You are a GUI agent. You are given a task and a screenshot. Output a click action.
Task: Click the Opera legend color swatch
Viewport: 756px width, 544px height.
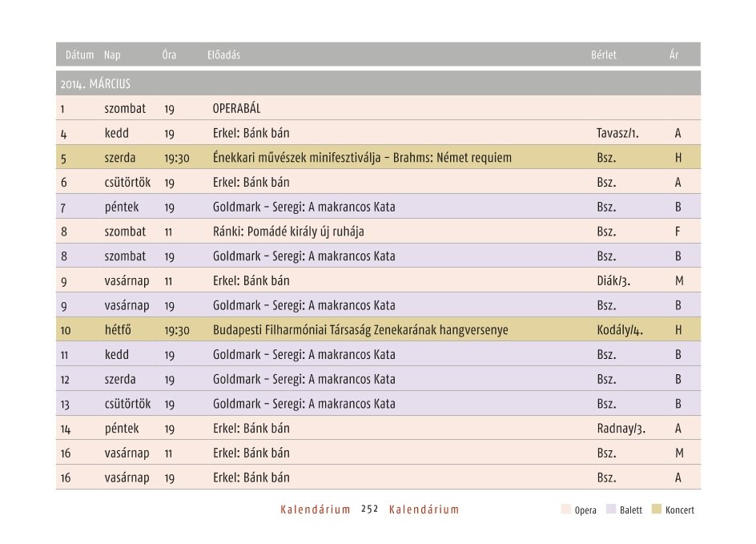coord(566,510)
